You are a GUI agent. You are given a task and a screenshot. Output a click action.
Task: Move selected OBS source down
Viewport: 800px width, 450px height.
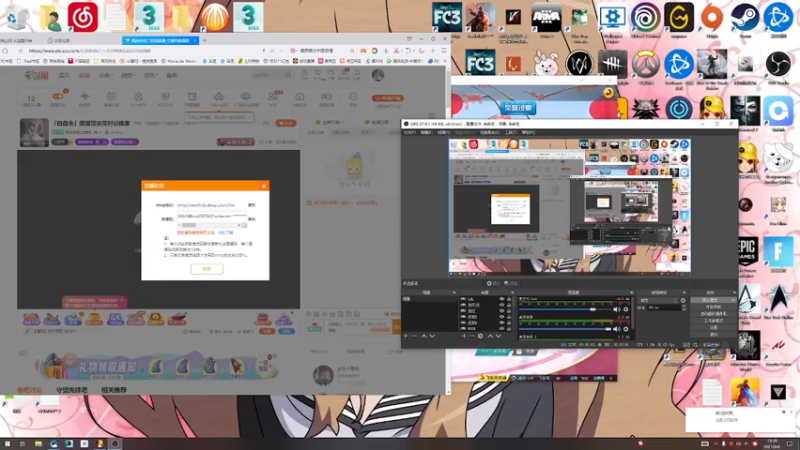[x=498, y=336]
